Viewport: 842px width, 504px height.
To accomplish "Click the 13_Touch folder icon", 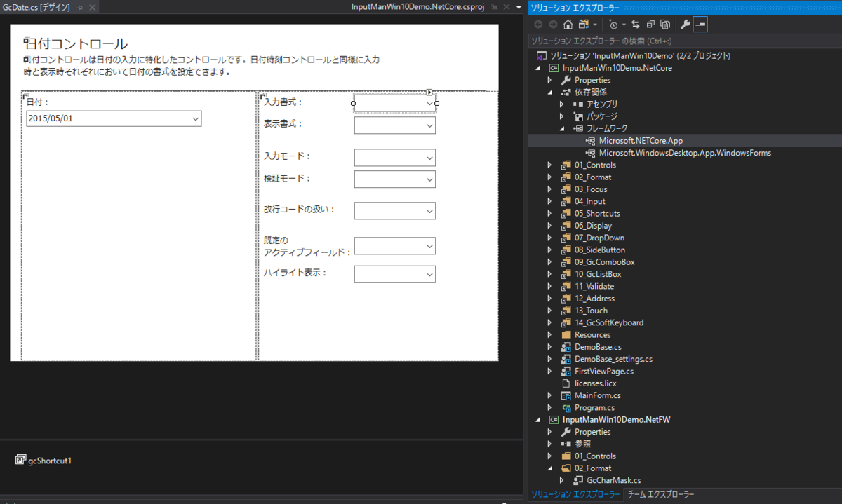I will 566,311.
